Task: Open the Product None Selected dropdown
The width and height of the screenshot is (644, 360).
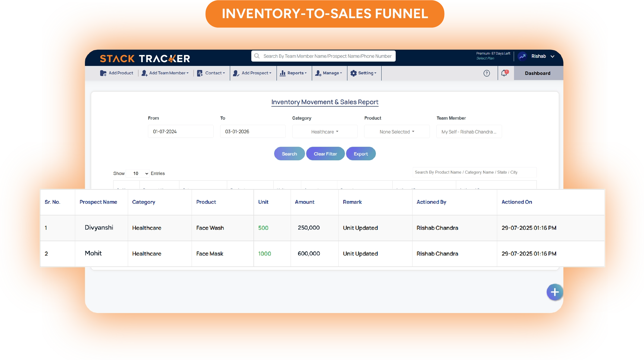Action: pyautogui.click(x=397, y=132)
